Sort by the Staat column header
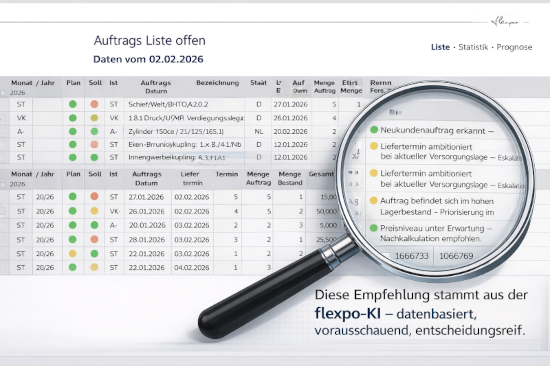Viewport: 550px width, 366px height. [x=259, y=83]
